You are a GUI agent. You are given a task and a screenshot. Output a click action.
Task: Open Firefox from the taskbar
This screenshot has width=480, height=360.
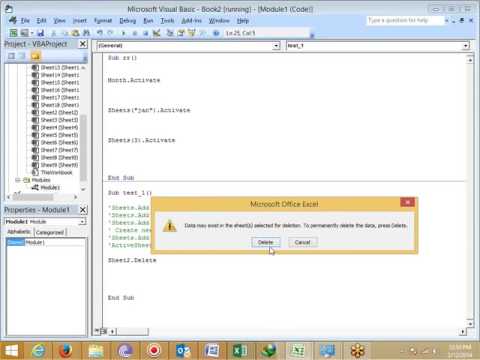coord(66,351)
